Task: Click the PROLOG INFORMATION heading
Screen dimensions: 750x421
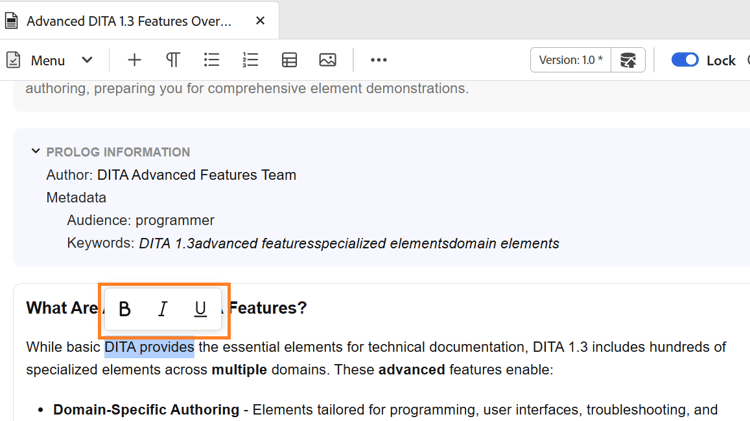Action: (118, 152)
